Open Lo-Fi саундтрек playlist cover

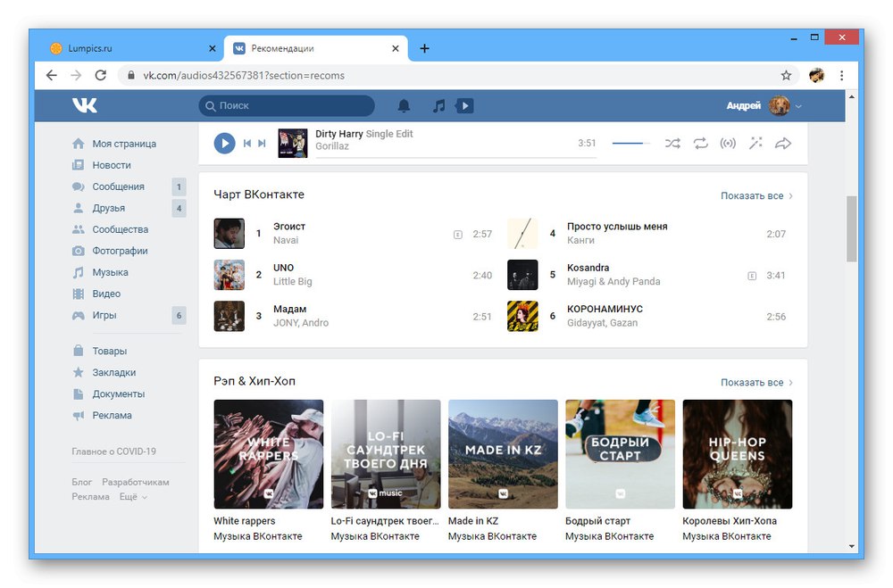pyautogui.click(x=386, y=454)
